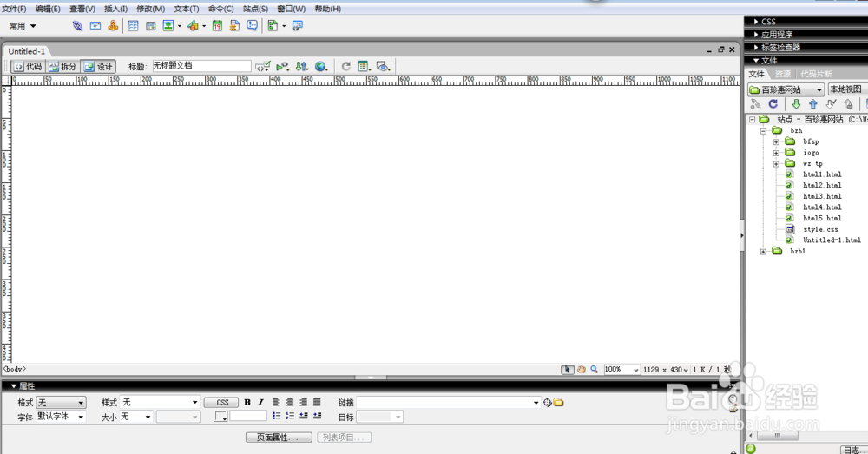
Task: Click the Images insert icon
Action: [x=168, y=25]
